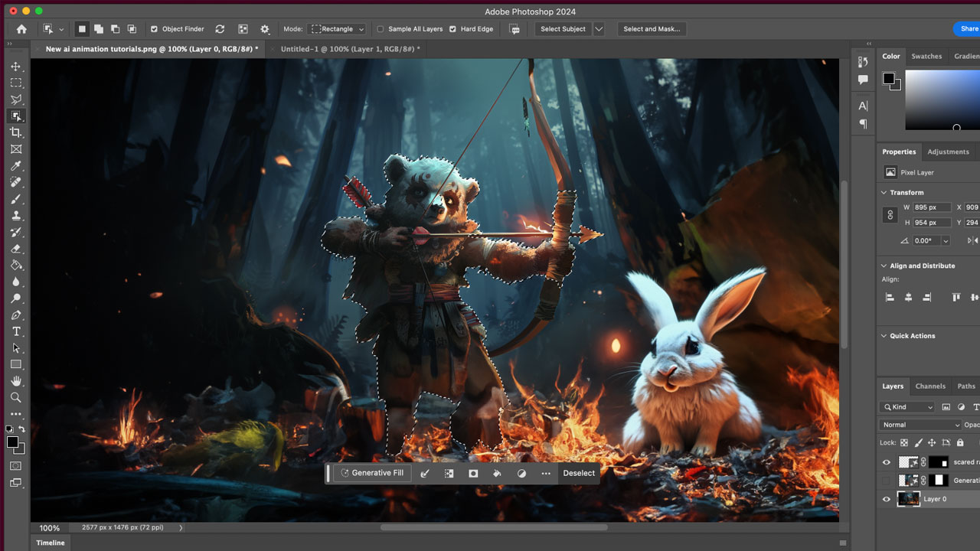Click Show all objects icon in options bar
The height and width of the screenshot is (551, 980).
click(243, 29)
